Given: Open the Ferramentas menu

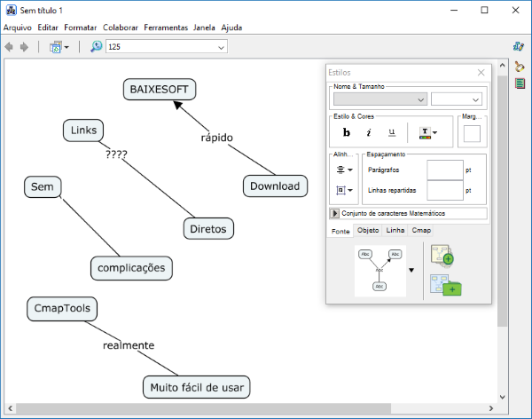Looking at the screenshot, I should tap(166, 28).
